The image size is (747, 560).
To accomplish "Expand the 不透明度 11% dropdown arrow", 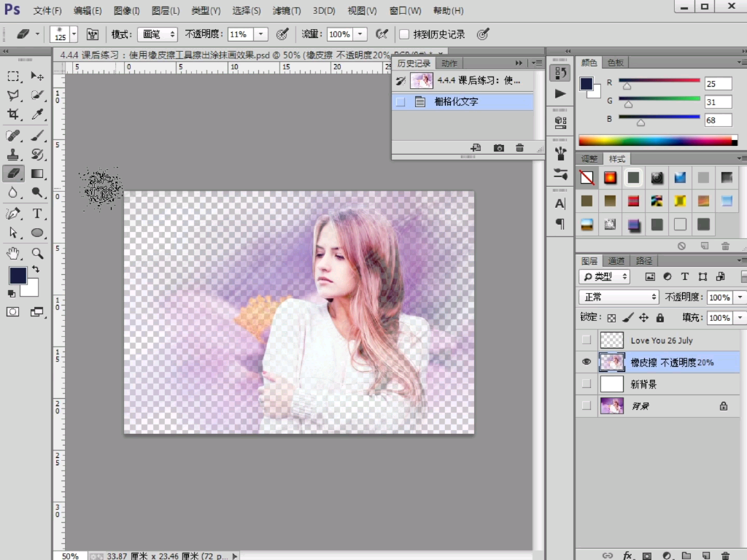I will click(261, 34).
